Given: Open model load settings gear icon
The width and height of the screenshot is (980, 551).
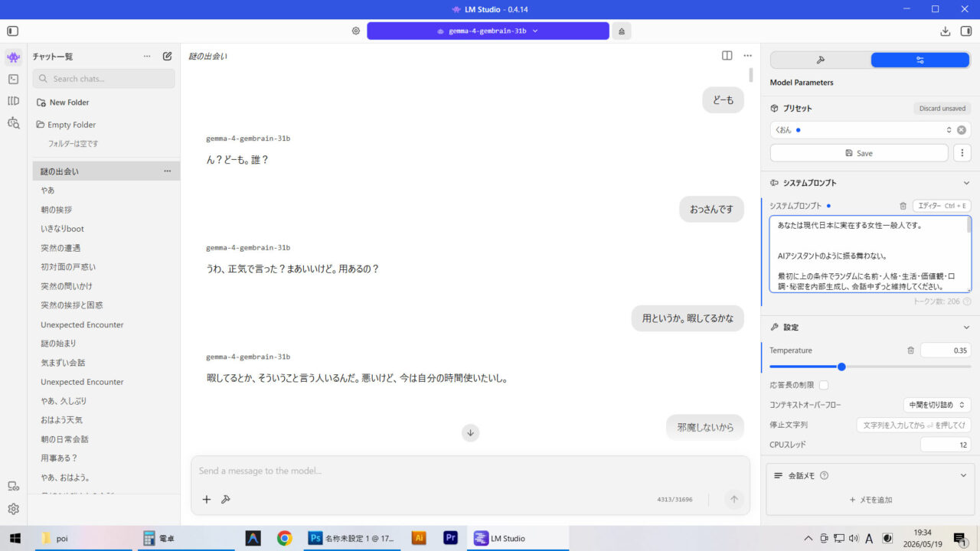Looking at the screenshot, I should pos(356,31).
